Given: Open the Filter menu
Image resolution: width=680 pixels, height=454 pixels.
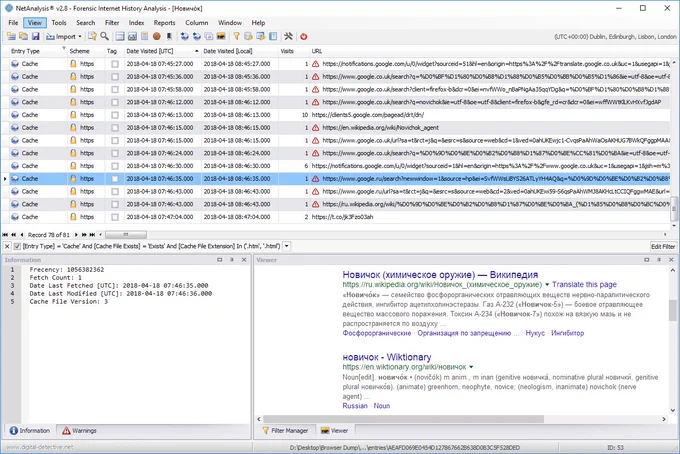Looking at the screenshot, I should tap(112, 23).
